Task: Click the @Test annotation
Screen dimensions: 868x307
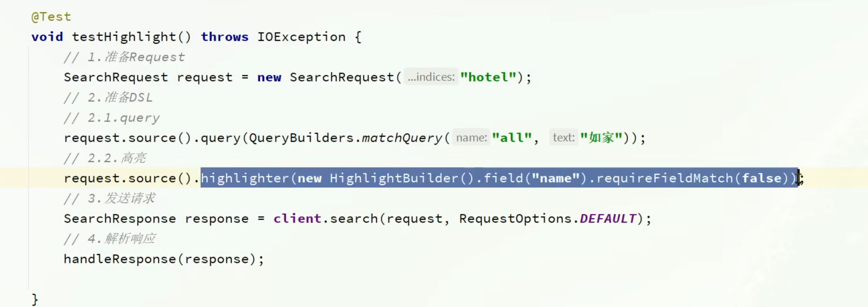Action: tap(51, 17)
